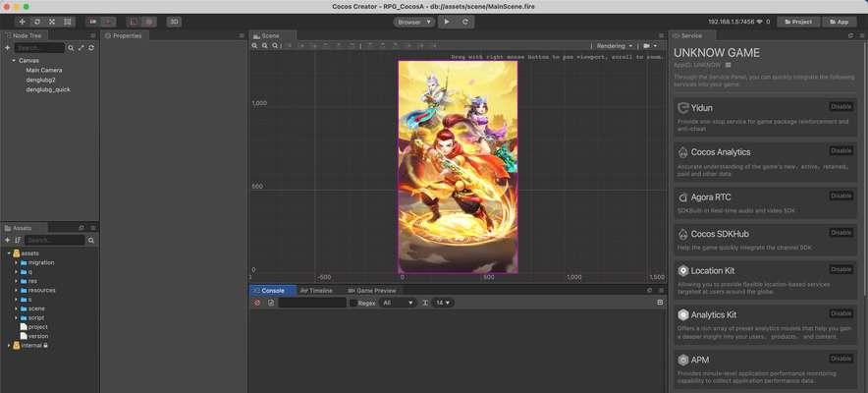Expand the res folder
The width and height of the screenshot is (868, 393).
tap(17, 281)
